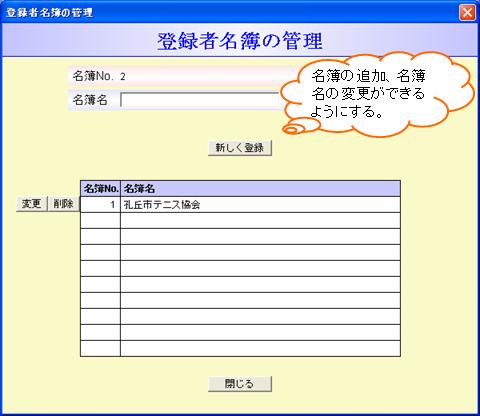The height and width of the screenshot is (416, 480).
Task: Click the 登録者名簿の管理 title bar text
Action: [49, 13]
